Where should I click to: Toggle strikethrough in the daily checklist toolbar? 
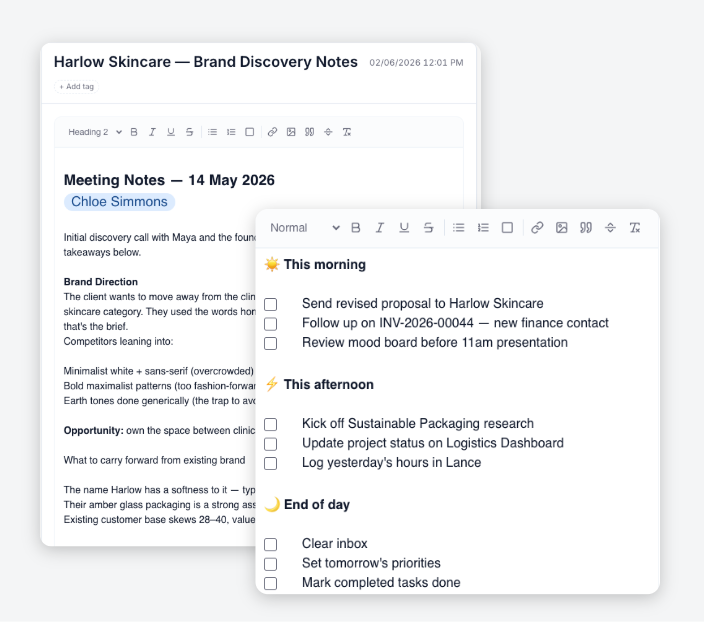(428, 228)
